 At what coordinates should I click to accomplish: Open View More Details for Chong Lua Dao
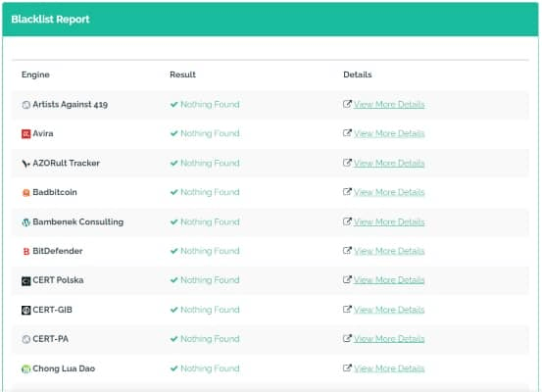[389, 368]
